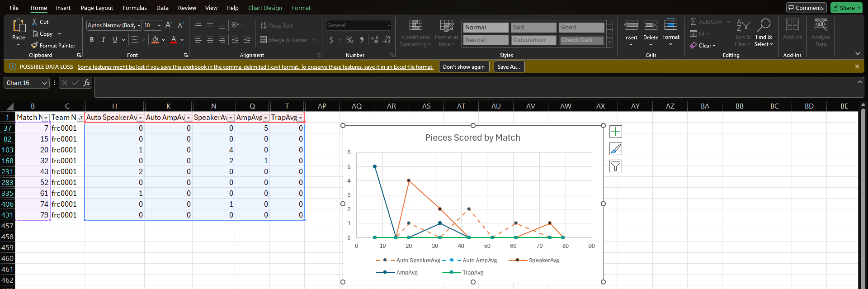Increase font size with larger A icon
The image size is (868, 289).
tap(169, 25)
